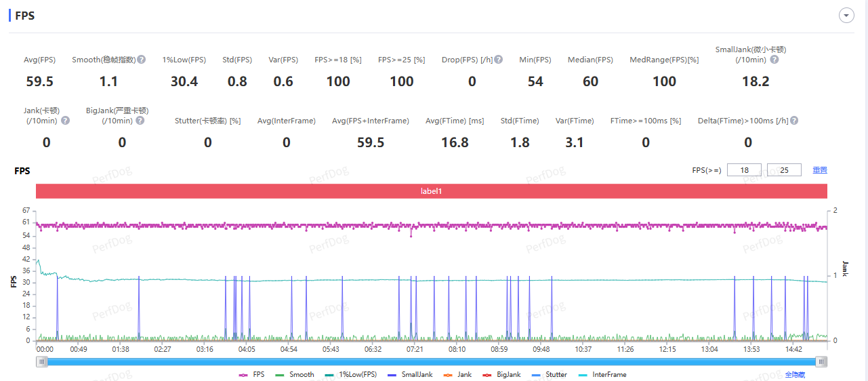The image size is (868, 381).
Task: Click the 重置 reset link
Action: click(820, 170)
